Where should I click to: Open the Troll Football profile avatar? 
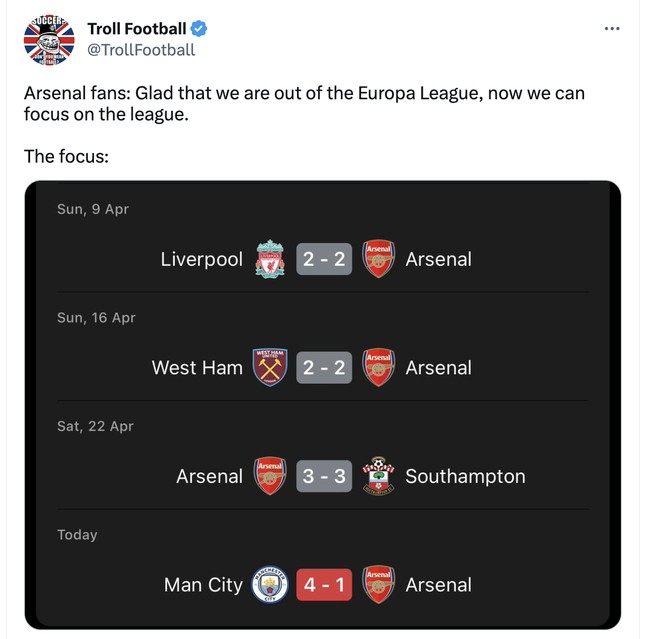coord(49,40)
